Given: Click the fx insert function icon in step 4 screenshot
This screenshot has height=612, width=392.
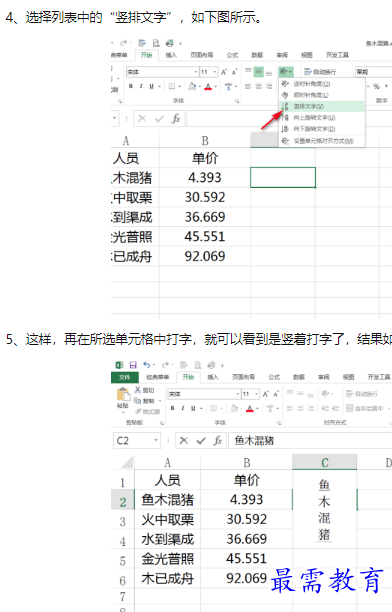Looking at the screenshot, I should pyautogui.click(x=176, y=119).
